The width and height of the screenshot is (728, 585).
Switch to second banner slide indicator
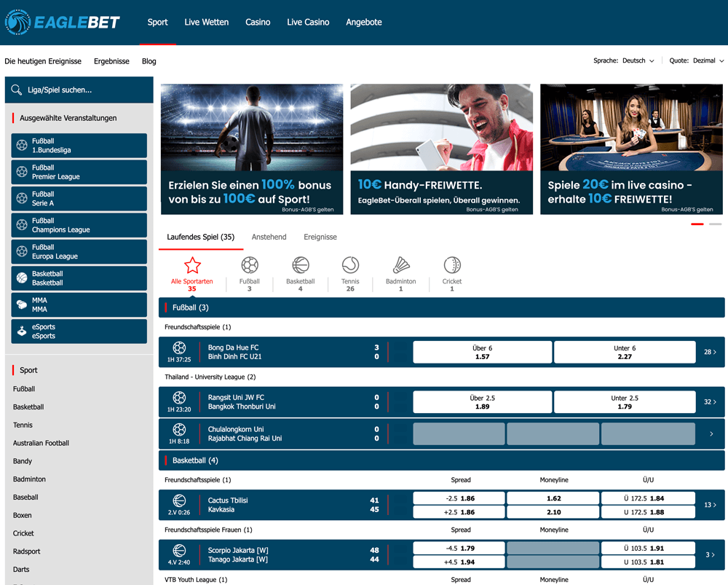716,224
